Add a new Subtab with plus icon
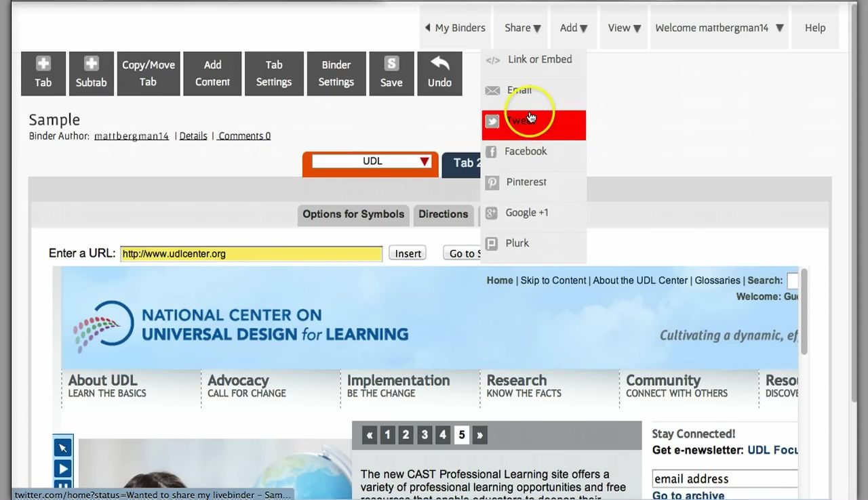Viewport: 868px width, 500px height. [91, 73]
